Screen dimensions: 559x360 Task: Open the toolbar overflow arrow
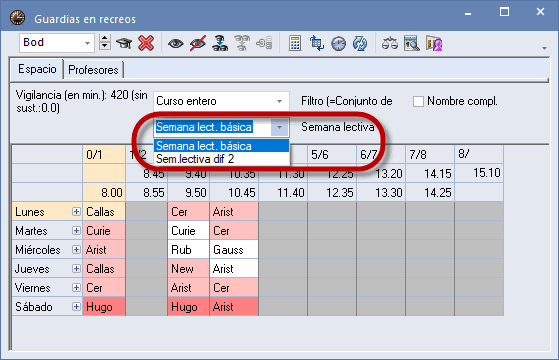click(x=544, y=48)
